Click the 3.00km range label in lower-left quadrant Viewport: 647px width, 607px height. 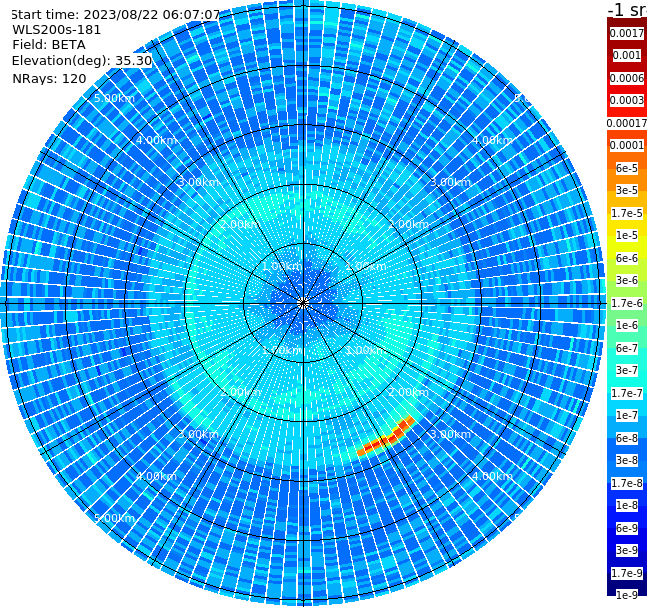198,434
